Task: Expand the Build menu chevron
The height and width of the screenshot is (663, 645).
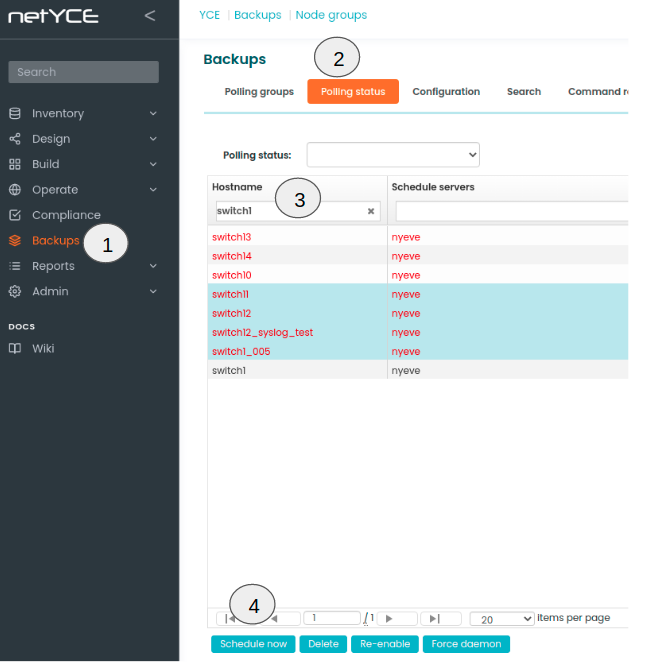Action: 153,164
